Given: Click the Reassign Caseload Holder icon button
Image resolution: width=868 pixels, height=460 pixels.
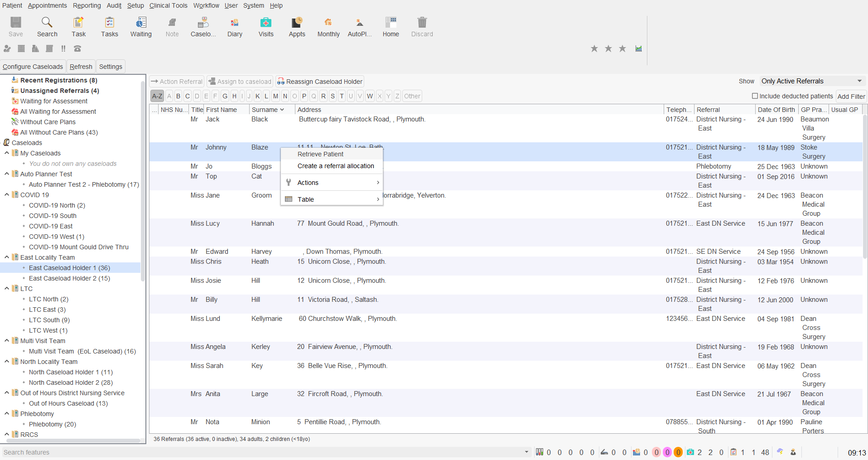Looking at the screenshot, I should [320, 82].
